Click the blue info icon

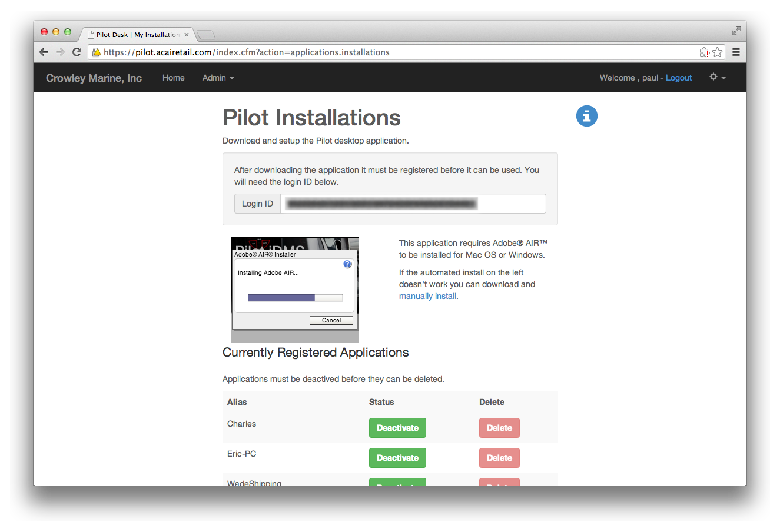pos(586,116)
